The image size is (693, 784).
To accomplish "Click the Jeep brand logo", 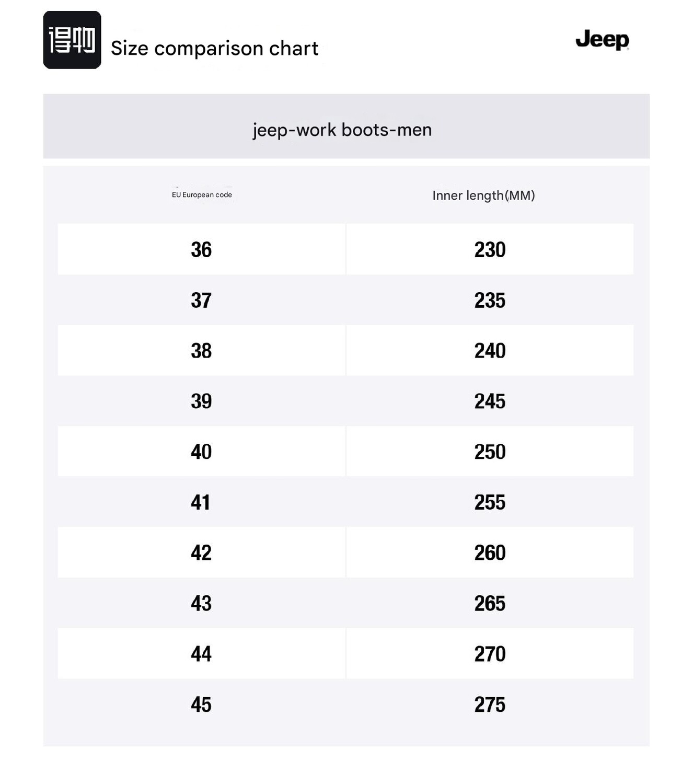I will point(602,40).
